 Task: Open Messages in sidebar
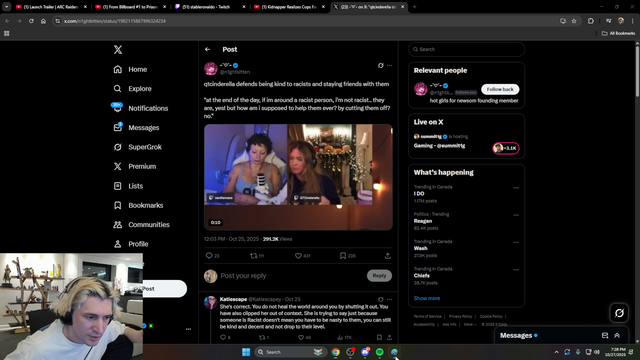pos(136,128)
